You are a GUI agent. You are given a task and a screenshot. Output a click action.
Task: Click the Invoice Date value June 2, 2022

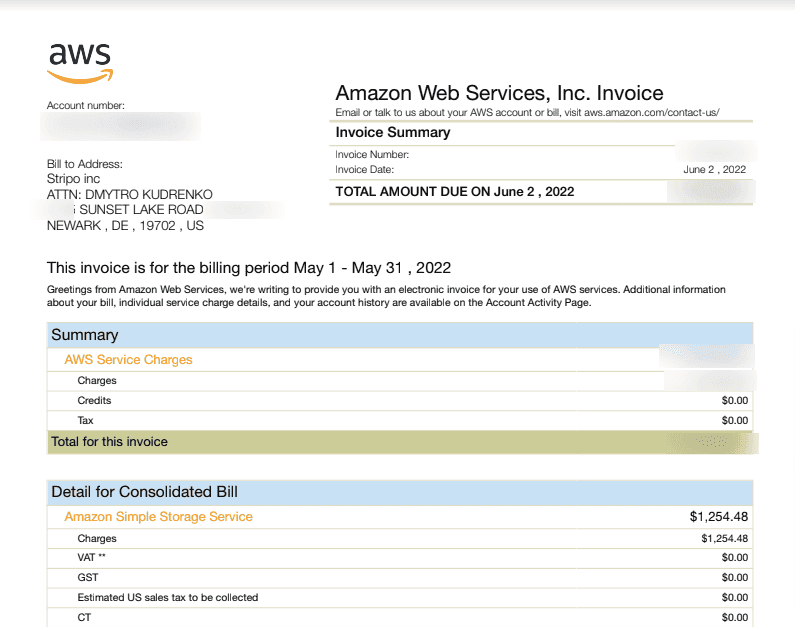click(714, 170)
